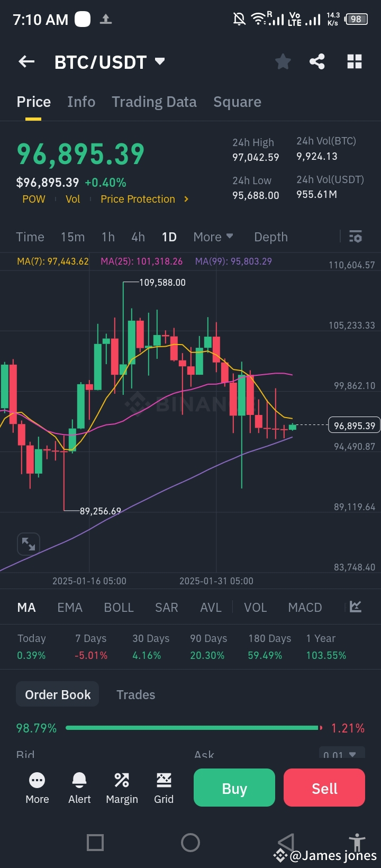Switch to the Trading Data tab
The image size is (381, 868).
pyautogui.click(x=154, y=102)
